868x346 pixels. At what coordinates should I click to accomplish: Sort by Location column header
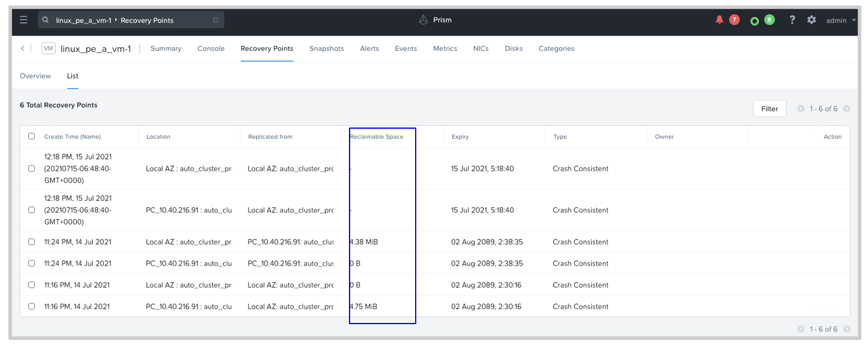[158, 136]
